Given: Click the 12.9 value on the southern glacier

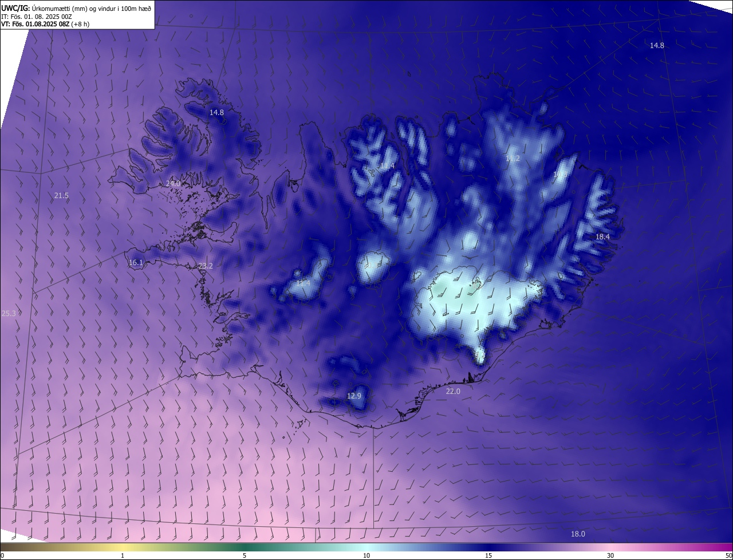Looking at the screenshot, I should 354,396.
